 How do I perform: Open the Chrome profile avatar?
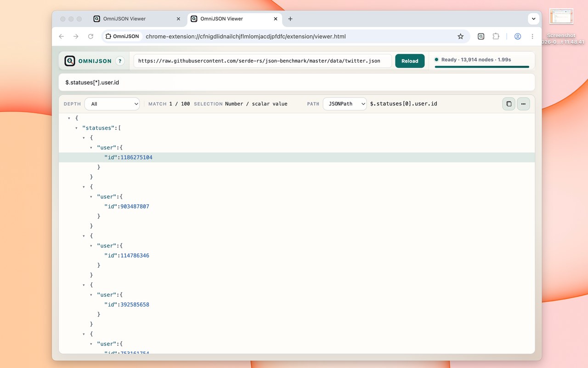(x=518, y=36)
